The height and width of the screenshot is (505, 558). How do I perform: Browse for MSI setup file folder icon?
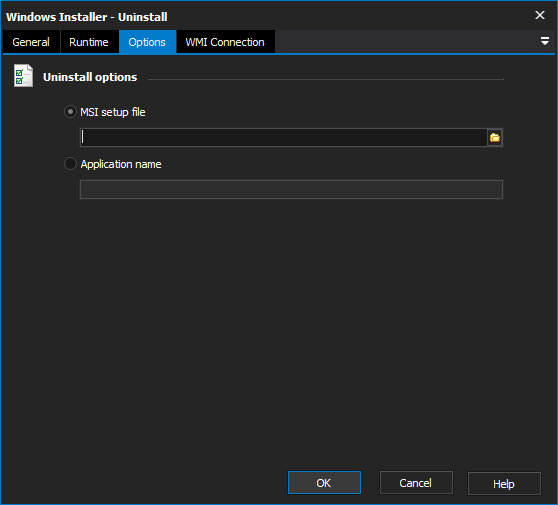coord(495,137)
